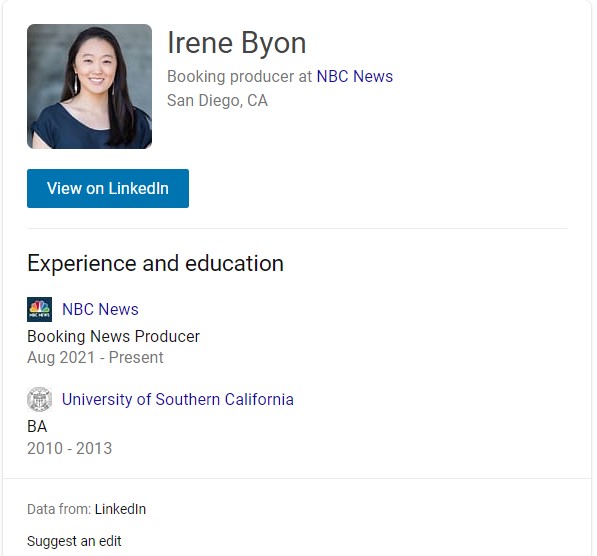The height and width of the screenshot is (556, 597).
Task: Click the Booking producer at subtitle text
Action: [239, 77]
